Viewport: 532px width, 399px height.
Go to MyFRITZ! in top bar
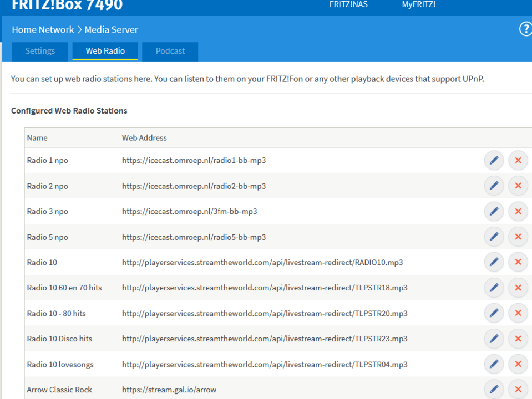(x=418, y=4)
